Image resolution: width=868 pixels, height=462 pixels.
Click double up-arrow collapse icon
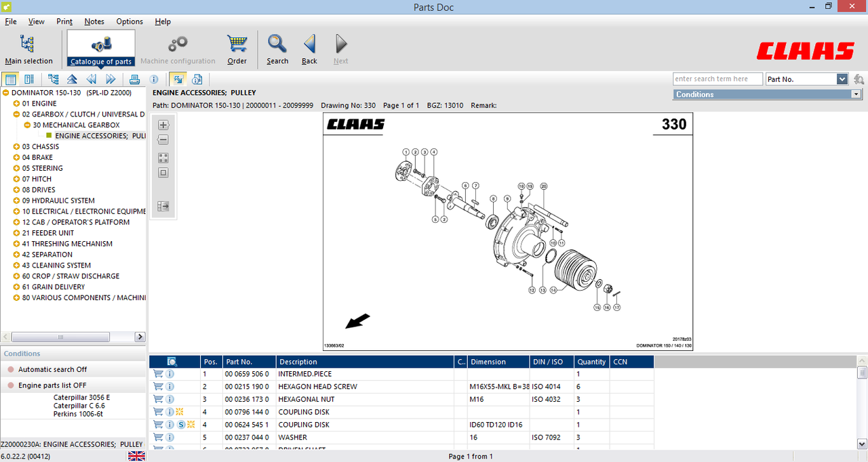72,79
